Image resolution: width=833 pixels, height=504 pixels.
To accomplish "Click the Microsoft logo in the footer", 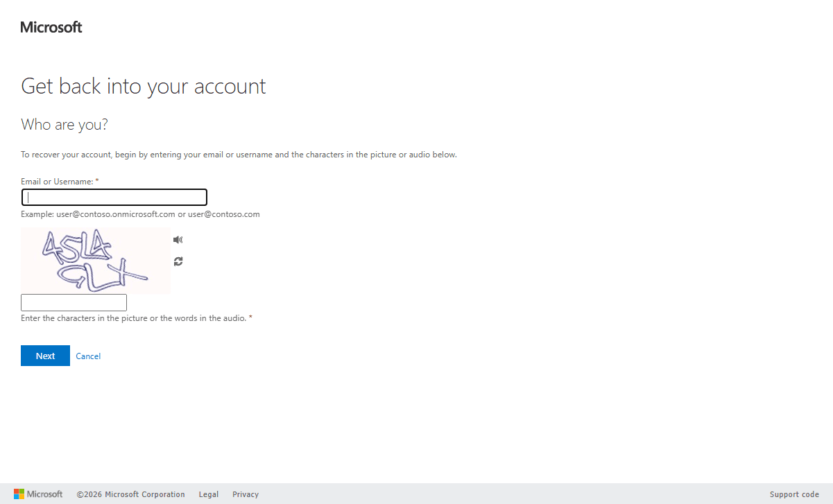I will tap(38, 494).
